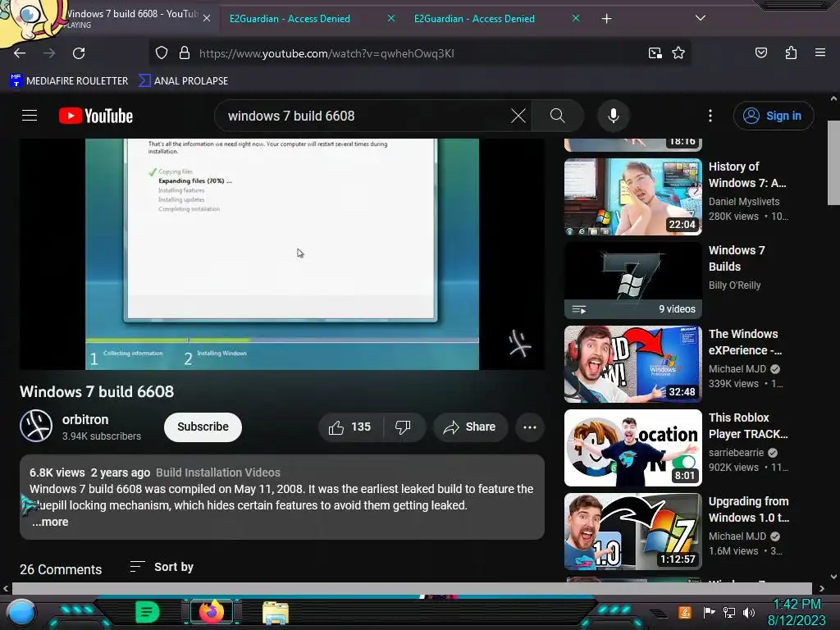Screen dimensions: 840x630
Task: Click the 26 Comments heading
Action: pyautogui.click(x=61, y=569)
